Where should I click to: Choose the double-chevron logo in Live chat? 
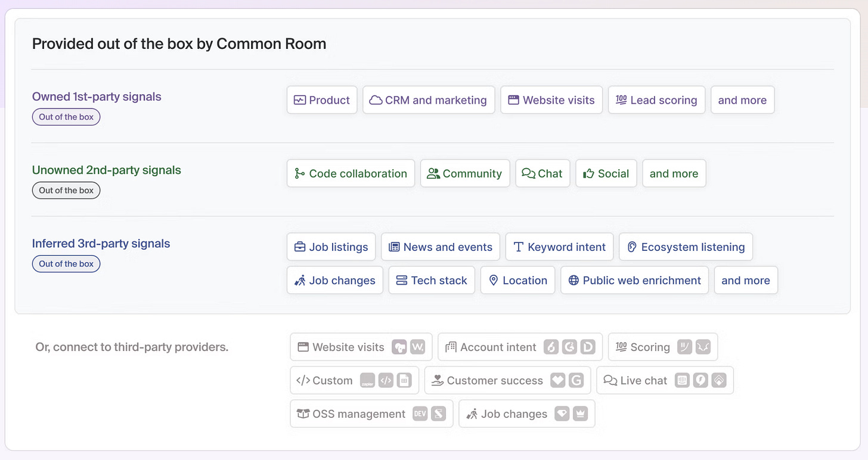tap(719, 380)
